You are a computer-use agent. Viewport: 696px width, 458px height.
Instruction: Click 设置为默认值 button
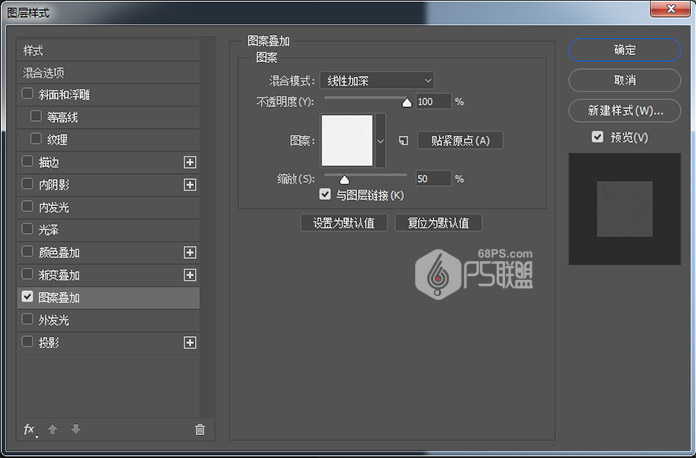click(x=344, y=223)
